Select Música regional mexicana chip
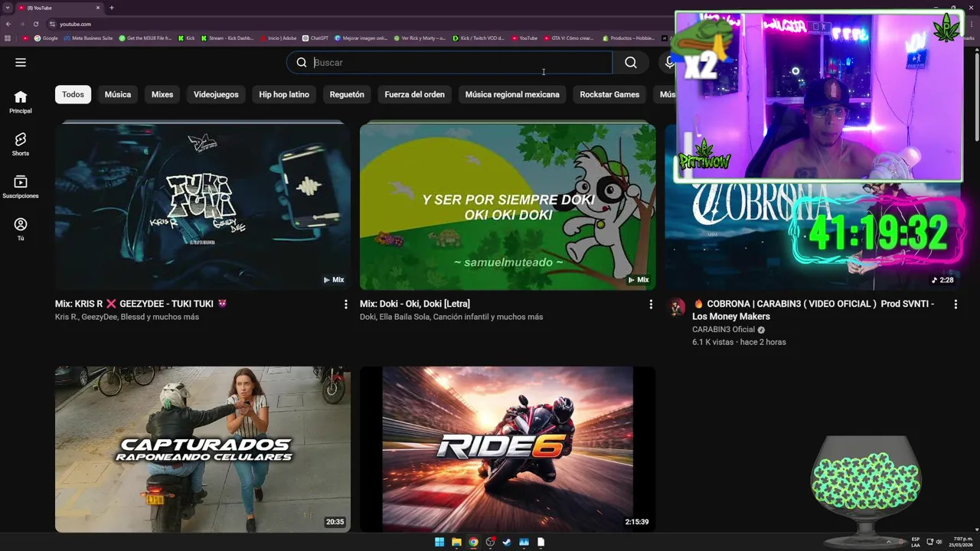980x551 pixels. point(512,95)
